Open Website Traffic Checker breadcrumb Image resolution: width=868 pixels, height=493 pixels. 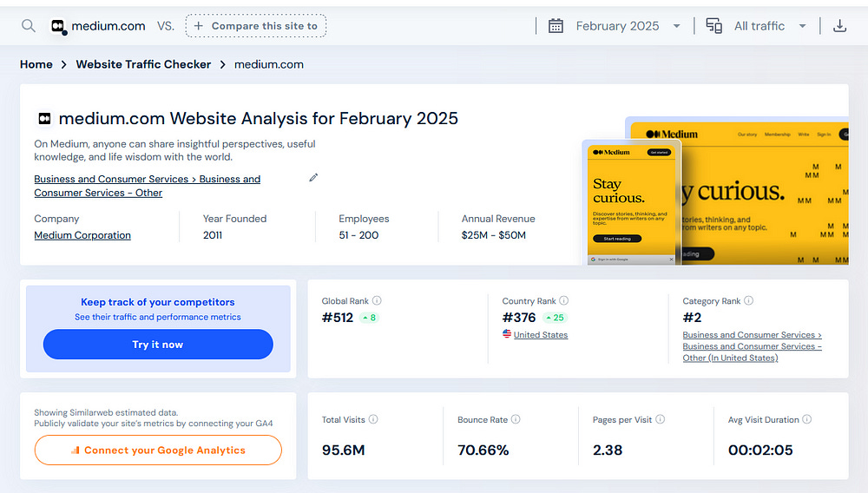[143, 64]
